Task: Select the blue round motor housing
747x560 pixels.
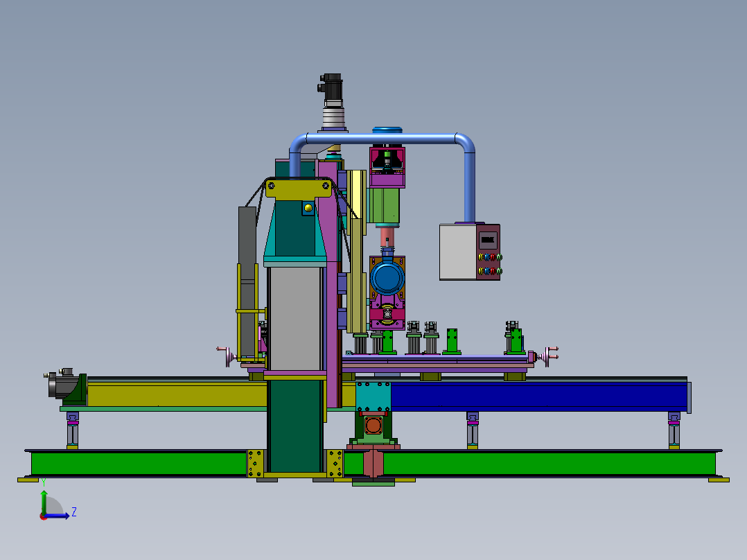Action: (387, 278)
